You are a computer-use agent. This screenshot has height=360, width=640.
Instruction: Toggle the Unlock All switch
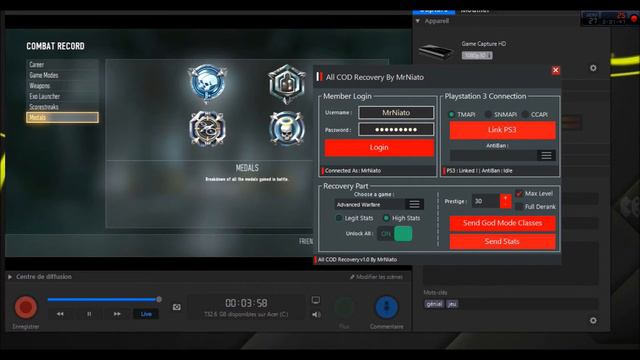(x=395, y=234)
